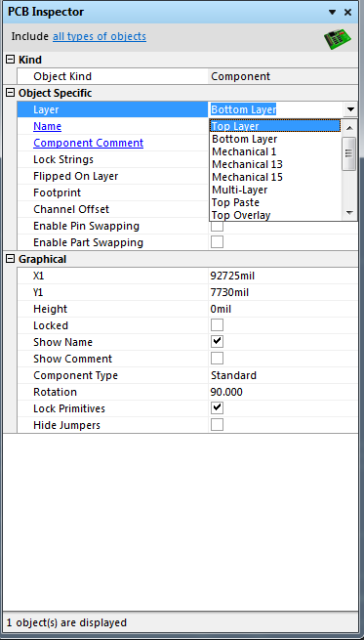Check the Show Comment checkbox
The width and height of the screenshot is (364, 640).
click(x=217, y=359)
